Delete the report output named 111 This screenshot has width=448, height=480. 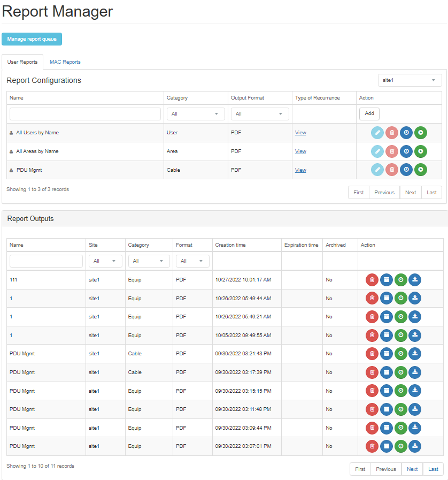[372, 280]
